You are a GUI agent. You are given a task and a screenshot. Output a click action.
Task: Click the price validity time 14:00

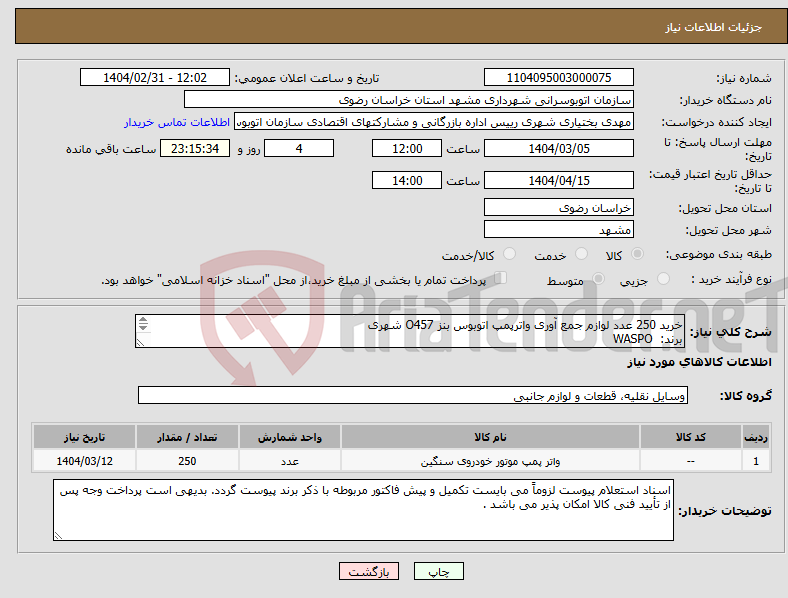(407, 180)
